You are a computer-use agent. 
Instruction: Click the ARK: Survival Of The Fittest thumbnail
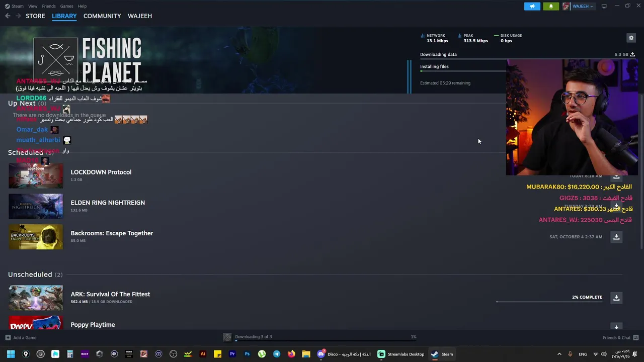point(36,298)
